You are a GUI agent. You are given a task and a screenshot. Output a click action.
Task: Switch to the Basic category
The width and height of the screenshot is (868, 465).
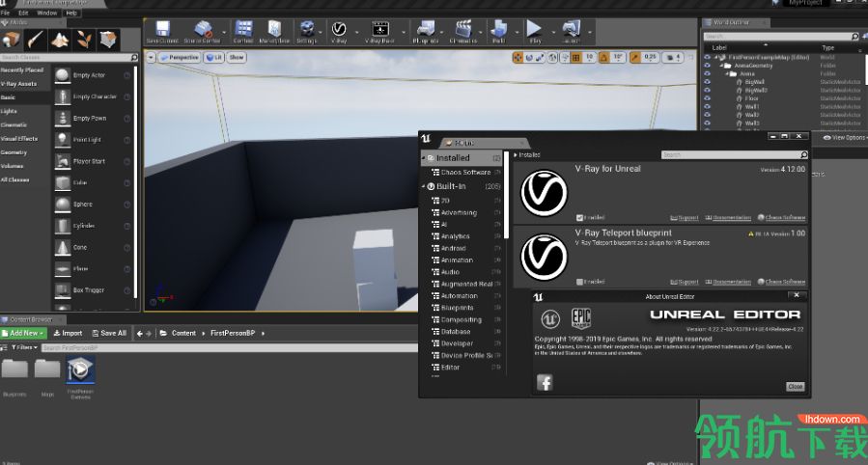(25, 97)
